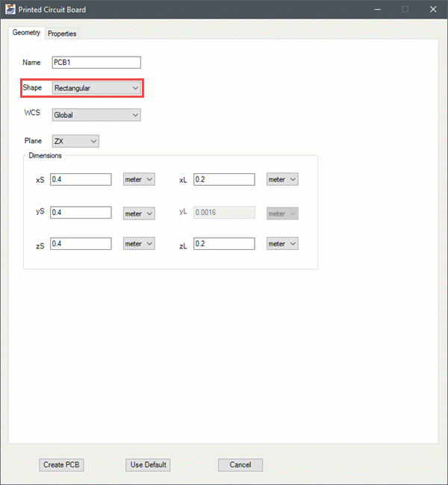Open the zS unit dropdown
Screen dimensions: 448x485
[x=139, y=244]
